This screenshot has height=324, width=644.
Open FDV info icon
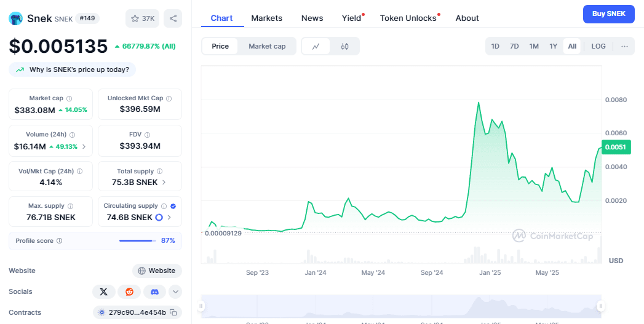[148, 135]
